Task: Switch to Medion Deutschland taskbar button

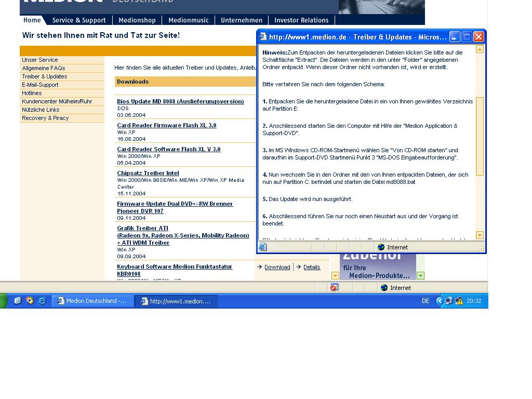Action: (x=92, y=301)
